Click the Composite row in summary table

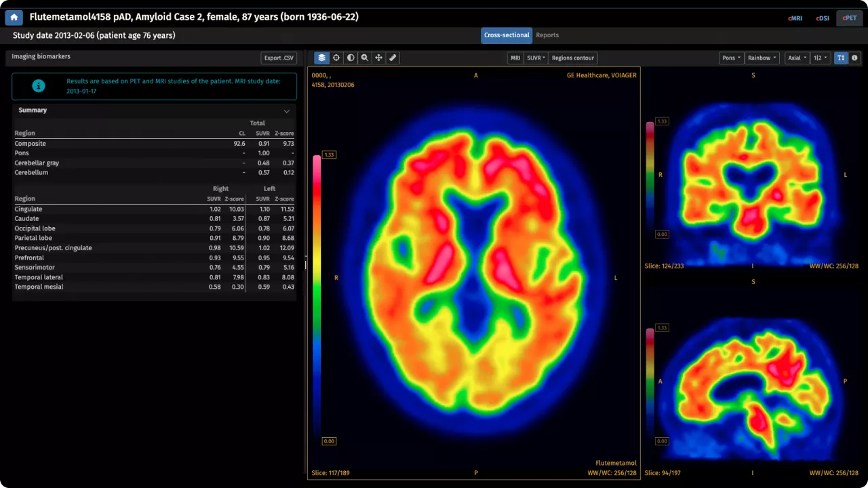154,144
